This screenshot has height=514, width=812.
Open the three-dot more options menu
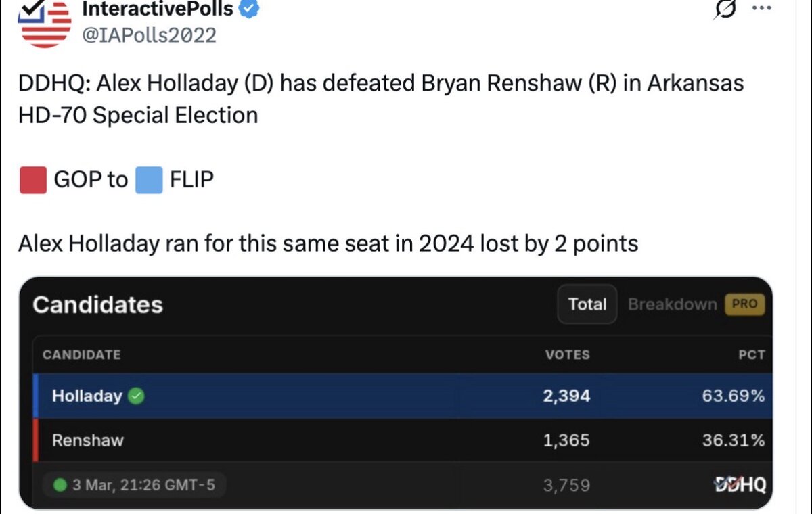pyautogui.click(x=762, y=9)
